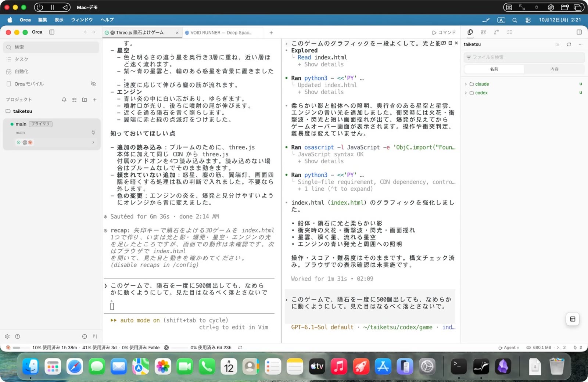This screenshot has width=588, height=382.
Task: Toggle the right sidebar panel icon
Action: click(579, 32)
